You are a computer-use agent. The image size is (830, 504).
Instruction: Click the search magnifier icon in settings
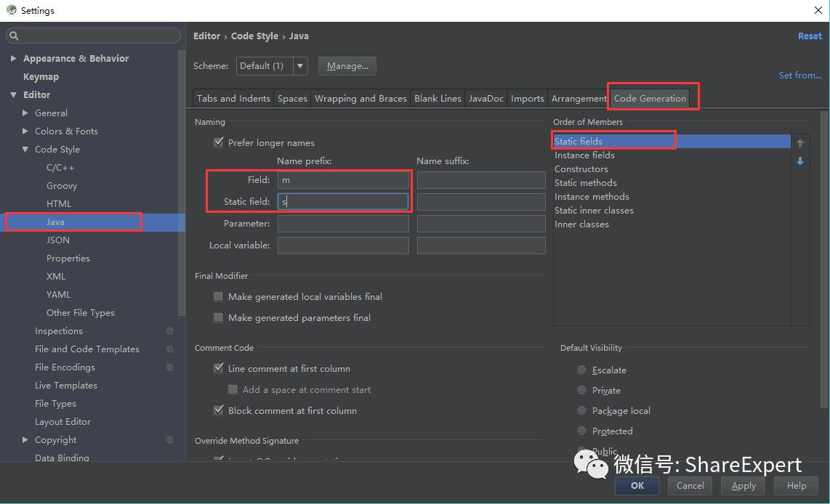tap(15, 36)
